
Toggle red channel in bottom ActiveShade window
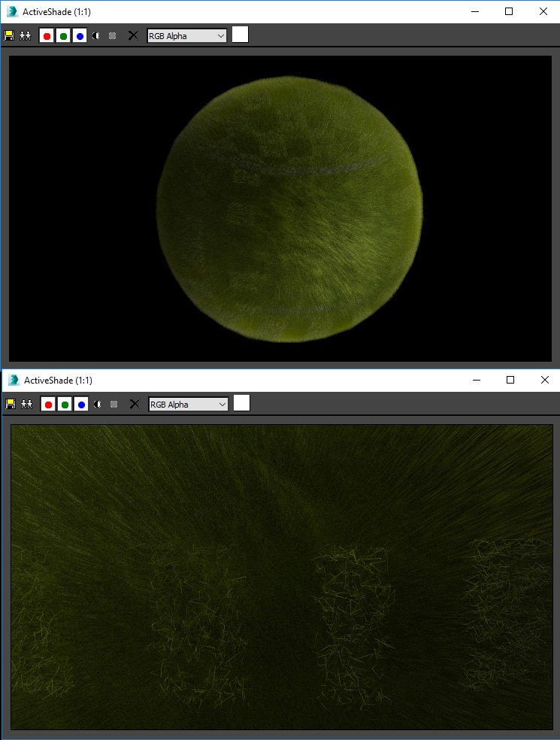(48, 404)
